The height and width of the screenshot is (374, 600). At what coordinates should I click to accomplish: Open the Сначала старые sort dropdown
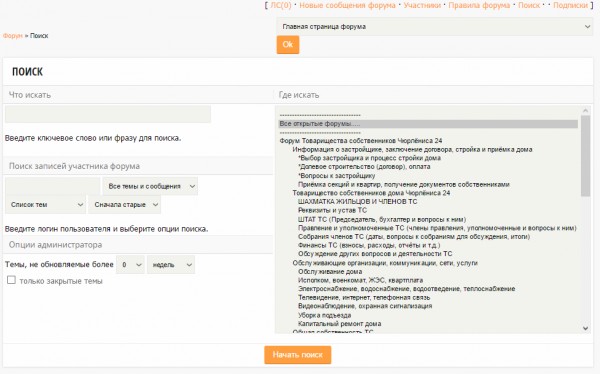click(x=125, y=205)
